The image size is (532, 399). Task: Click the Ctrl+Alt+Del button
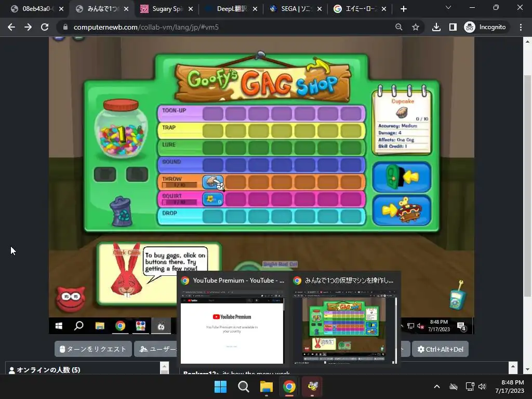[x=441, y=349]
